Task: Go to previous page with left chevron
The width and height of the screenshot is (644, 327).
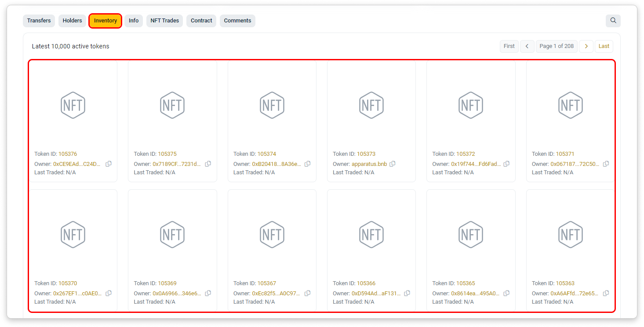Action: click(x=527, y=46)
